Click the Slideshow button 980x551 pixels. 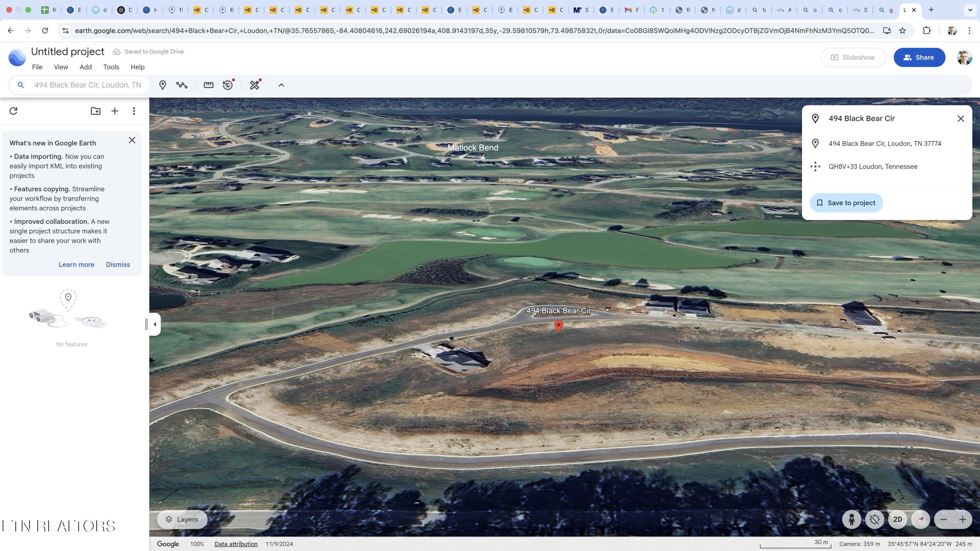[853, 57]
